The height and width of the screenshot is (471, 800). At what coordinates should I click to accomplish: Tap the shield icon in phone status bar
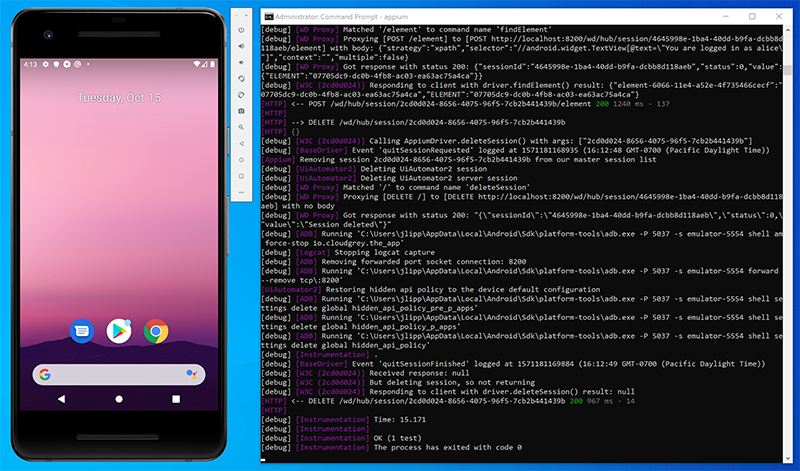56,64
